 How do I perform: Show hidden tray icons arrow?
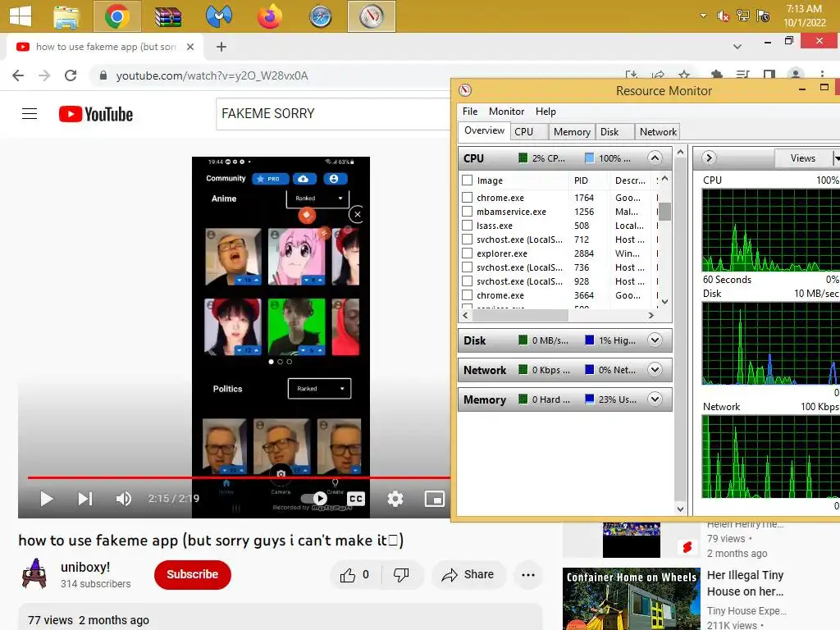(703, 16)
